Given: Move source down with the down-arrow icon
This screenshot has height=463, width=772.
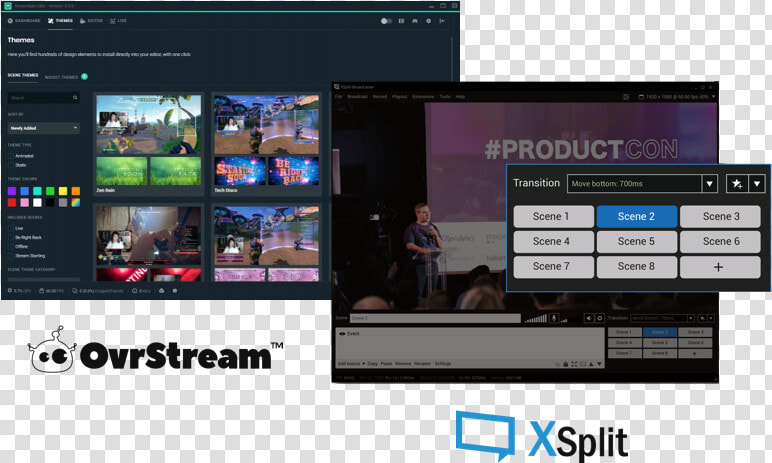Looking at the screenshot, I should pyautogui.click(x=599, y=364).
